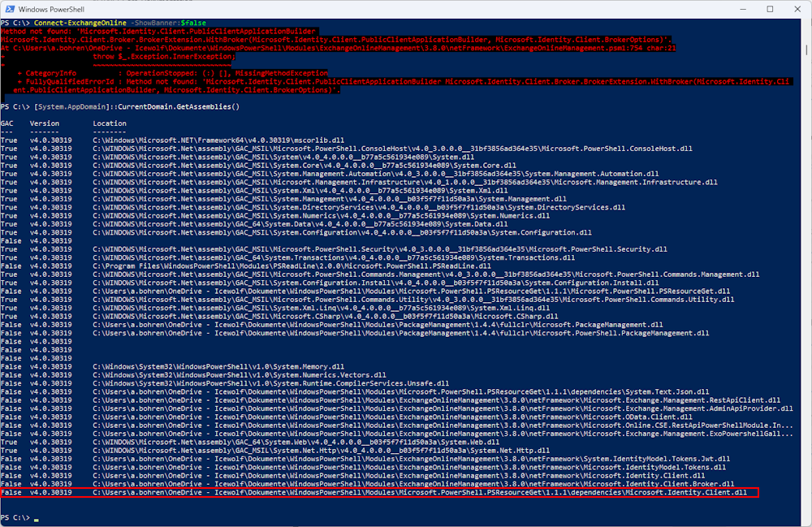Screen dimensions: 812x527
Task: Click the mscorlib.dll path row
Action: point(218,140)
